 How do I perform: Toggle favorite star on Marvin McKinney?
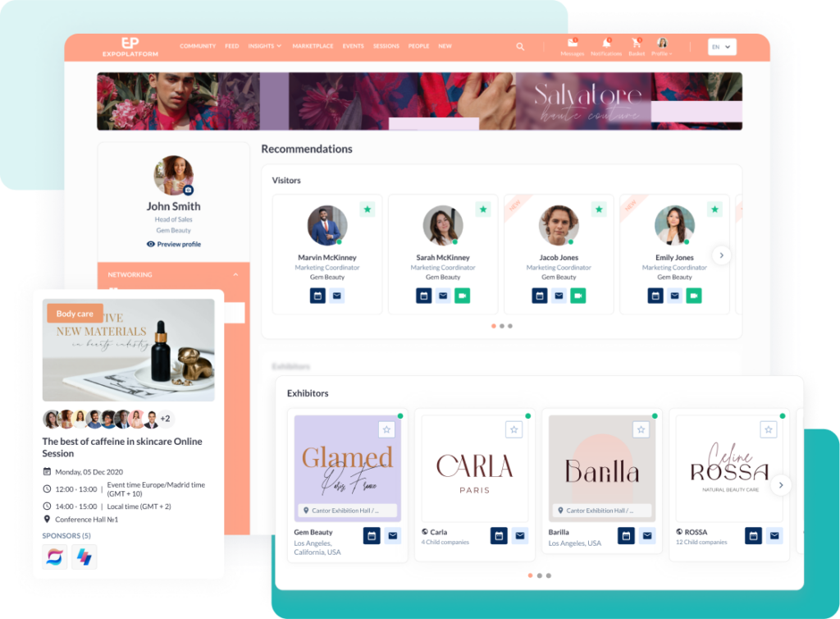[367, 209]
